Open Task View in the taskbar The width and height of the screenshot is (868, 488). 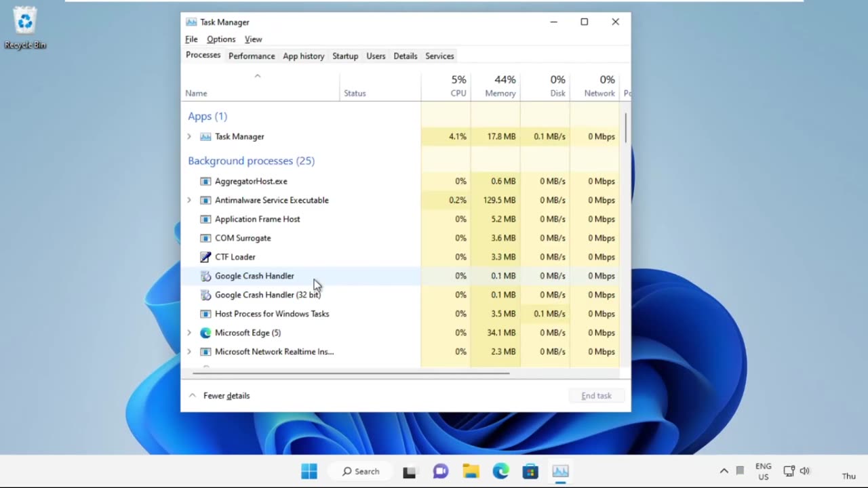409,472
